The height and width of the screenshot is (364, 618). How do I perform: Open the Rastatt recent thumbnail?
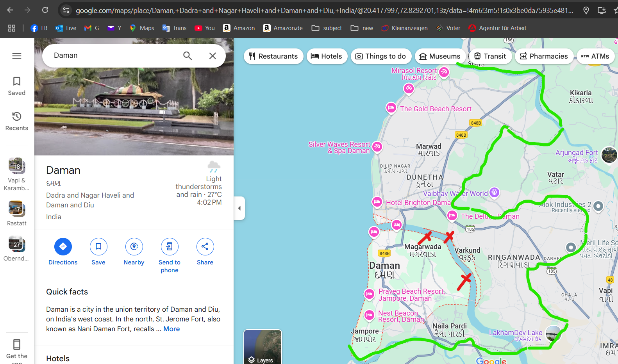17,213
